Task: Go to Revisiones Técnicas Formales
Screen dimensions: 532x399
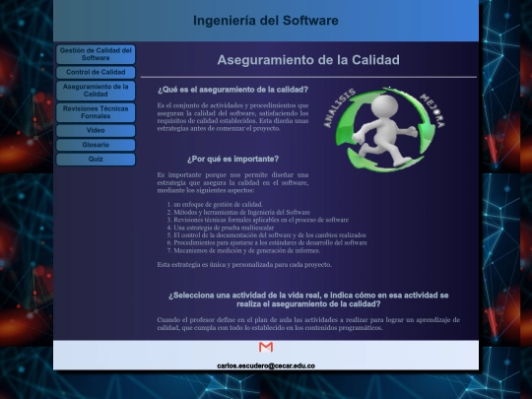Action: tap(96, 112)
